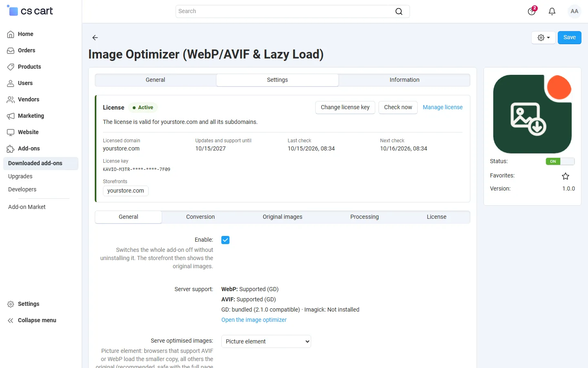This screenshot has width=588, height=368.
Task: Open Add-on Market in sidebar
Action: pyautogui.click(x=27, y=207)
